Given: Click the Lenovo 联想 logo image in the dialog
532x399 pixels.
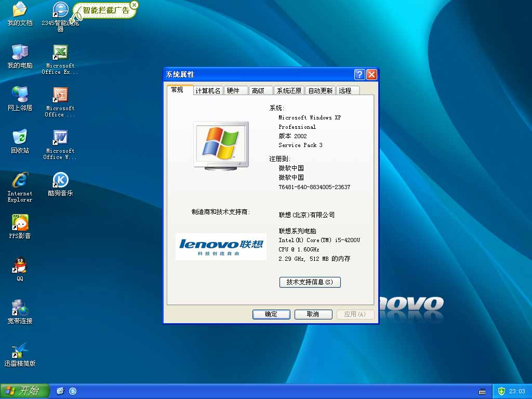Looking at the screenshot, I should tap(221, 247).
